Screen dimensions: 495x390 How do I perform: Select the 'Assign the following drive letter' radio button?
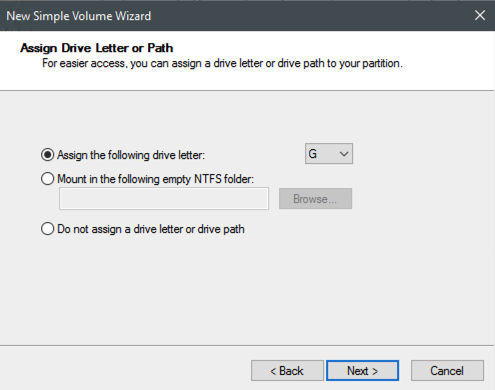click(47, 155)
